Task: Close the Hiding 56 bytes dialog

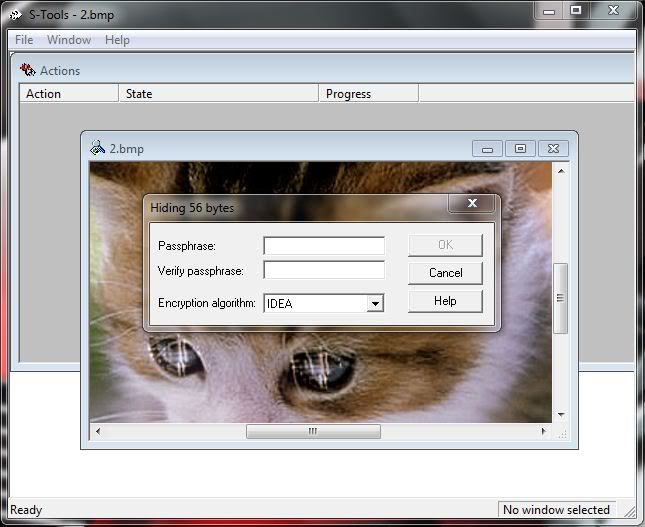Action: pyautogui.click(x=470, y=204)
